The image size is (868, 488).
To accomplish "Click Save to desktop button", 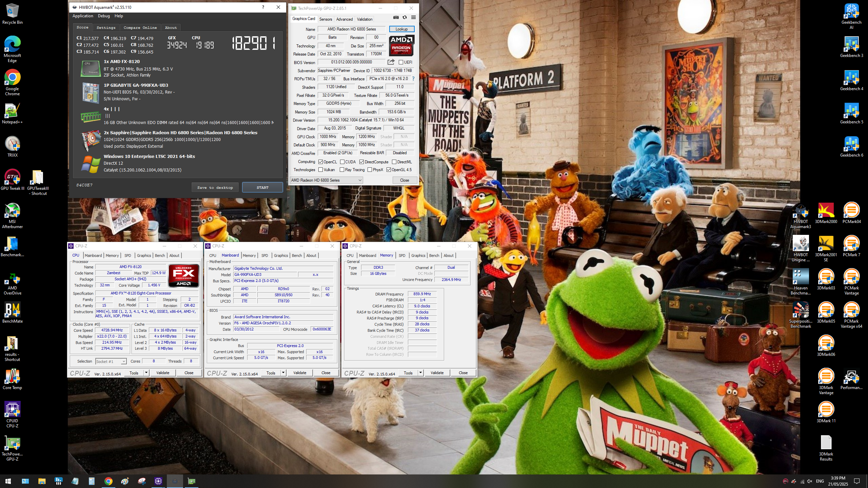I will [215, 187].
